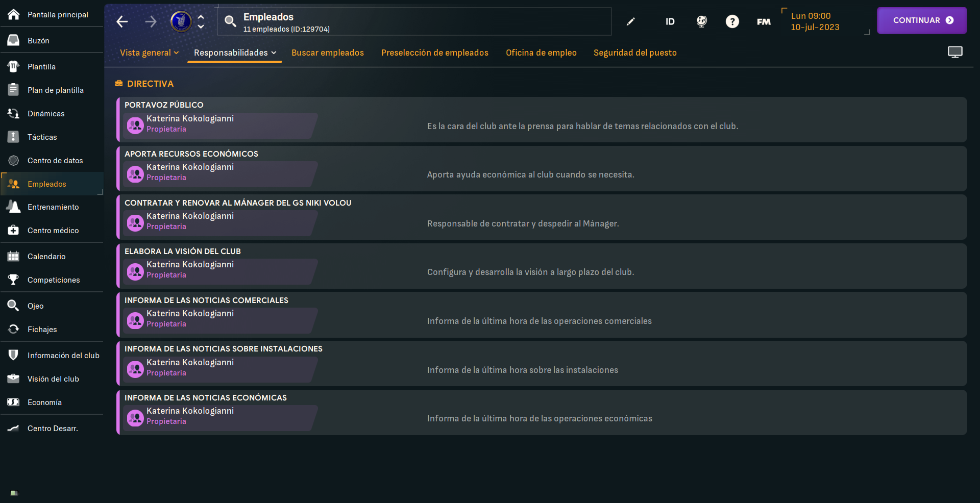Click the Empleados search field
The height and width of the screenshot is (503, 980).
click(x=414, y=21)
